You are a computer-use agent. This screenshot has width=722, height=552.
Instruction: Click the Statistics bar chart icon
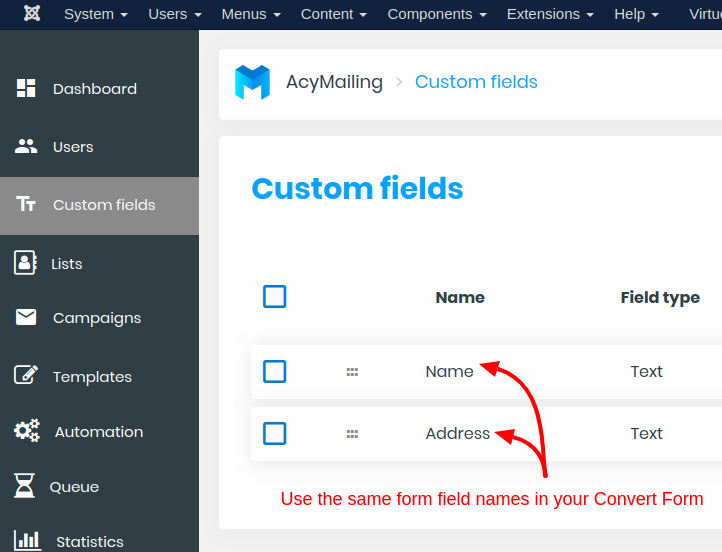pos(28,540)
